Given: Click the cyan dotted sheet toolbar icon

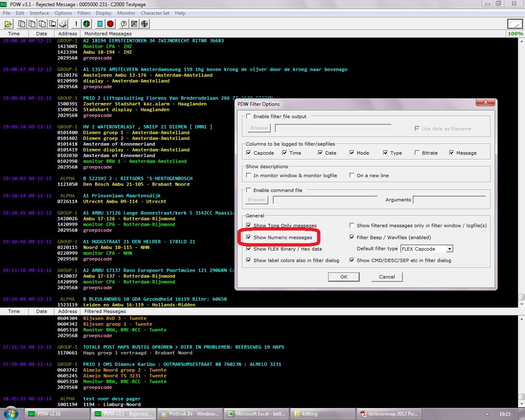Looking at the screenshot, I should click(x=100, y=24).
